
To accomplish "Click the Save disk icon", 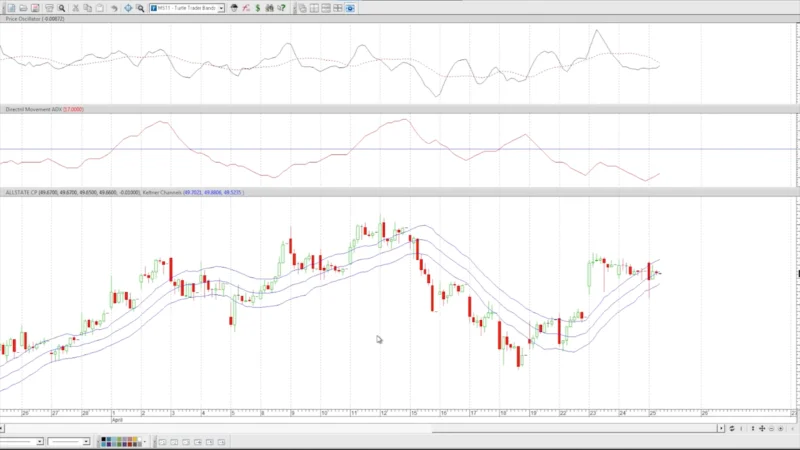I will click(34, 8).
